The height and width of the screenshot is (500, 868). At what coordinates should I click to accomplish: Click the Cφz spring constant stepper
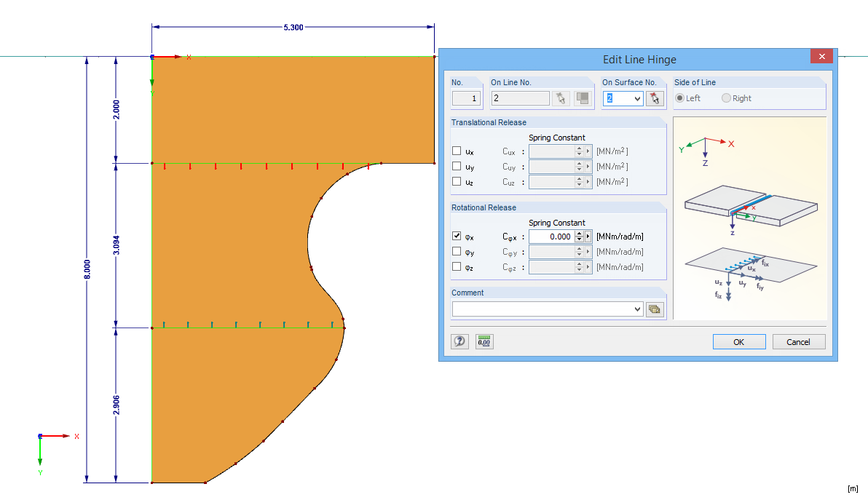tap(579, 267)
